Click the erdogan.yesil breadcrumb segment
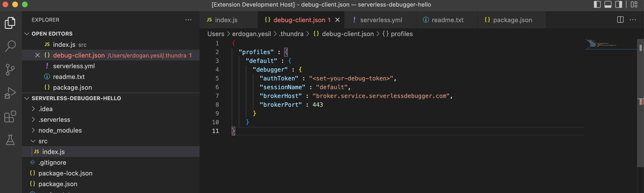The image size is (644, 193). pyautogui.click(x=251, y=34)
